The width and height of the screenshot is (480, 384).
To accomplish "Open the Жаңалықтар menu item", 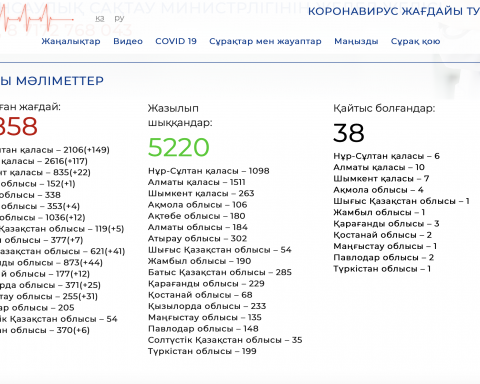I will [71, 41].
